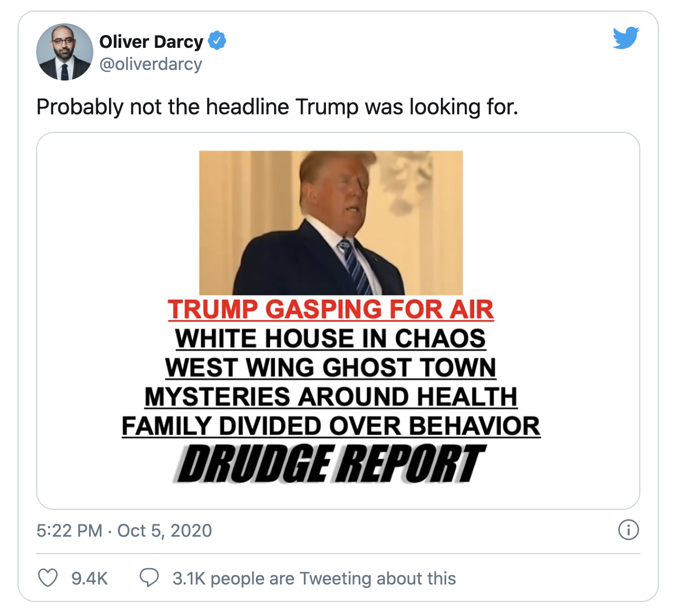This screenshot has height=616, width=673.
Task: Click WHITE HOUSE IN CHAOS headline
Action: coord(331,339)
